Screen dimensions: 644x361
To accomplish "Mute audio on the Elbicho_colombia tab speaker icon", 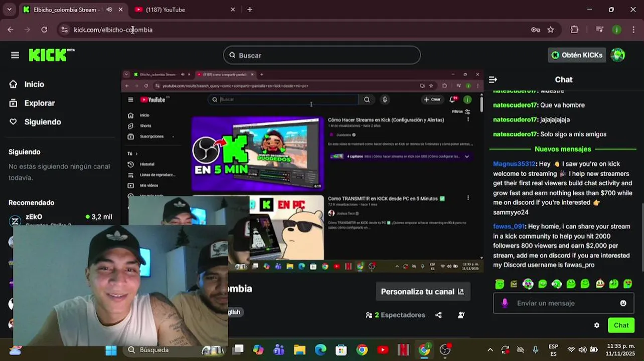I will coord(109,10).
